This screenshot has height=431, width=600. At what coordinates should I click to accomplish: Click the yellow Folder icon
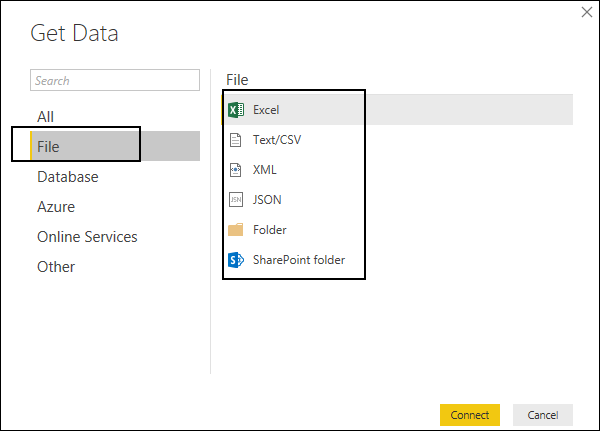(x=236, y=230)
